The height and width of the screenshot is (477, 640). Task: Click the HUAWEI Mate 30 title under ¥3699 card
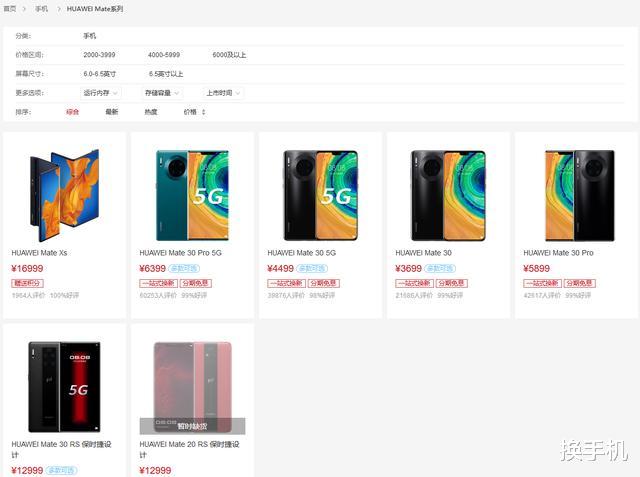tap(423, 253)
